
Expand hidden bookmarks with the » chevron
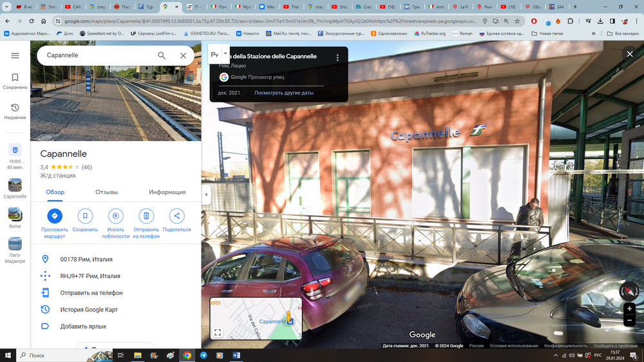594,33
